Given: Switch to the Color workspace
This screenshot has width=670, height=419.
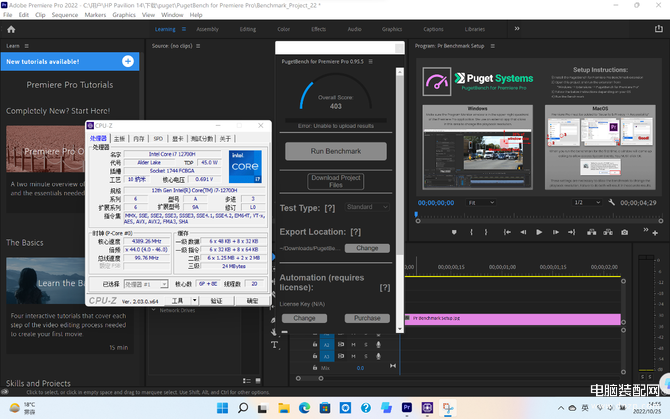Looking at the screenshot, I should (x=283, y=29).
